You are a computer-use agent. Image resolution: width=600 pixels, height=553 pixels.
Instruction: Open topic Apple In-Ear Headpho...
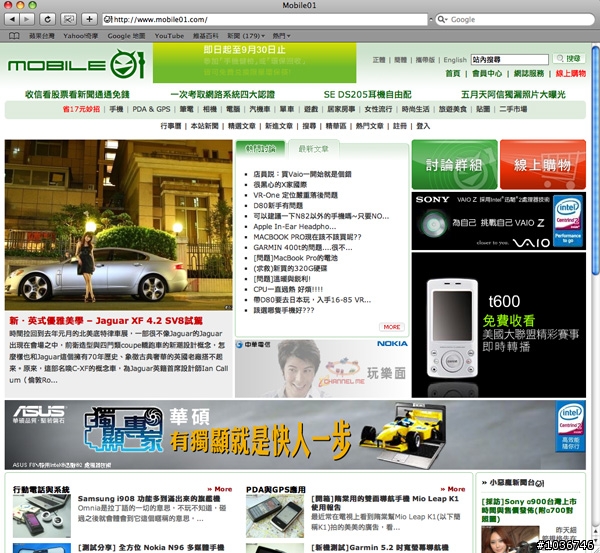[295, 227]
